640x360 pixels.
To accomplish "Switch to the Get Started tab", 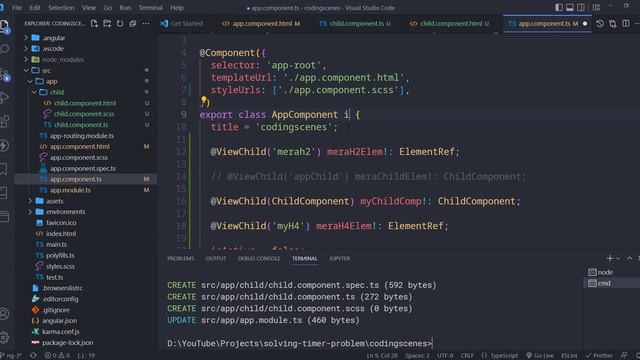I will [x=182, y=24].
